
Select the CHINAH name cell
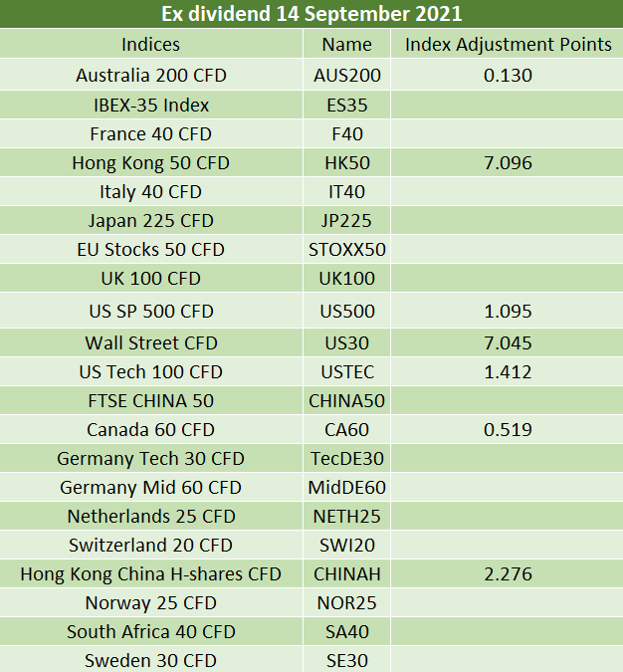346,573
